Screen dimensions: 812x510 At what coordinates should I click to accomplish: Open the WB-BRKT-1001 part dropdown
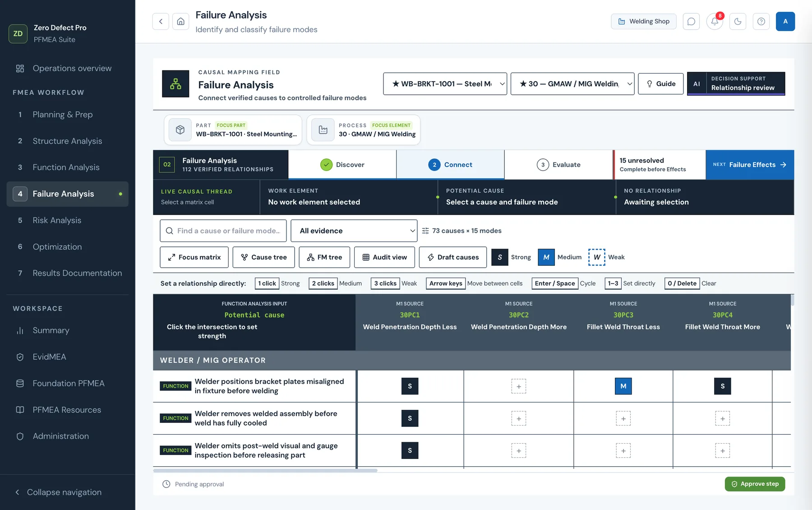pyautogui.click(x=445, y=84)
